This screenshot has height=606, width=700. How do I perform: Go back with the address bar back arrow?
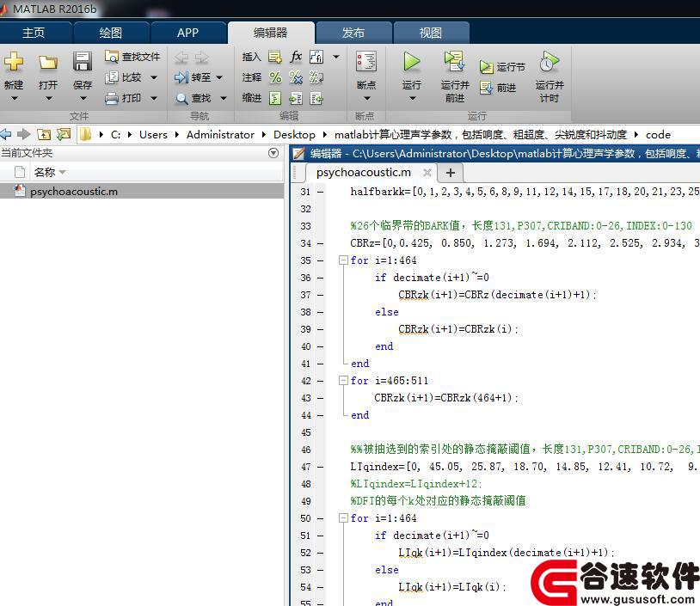click(x=6, y=134)
